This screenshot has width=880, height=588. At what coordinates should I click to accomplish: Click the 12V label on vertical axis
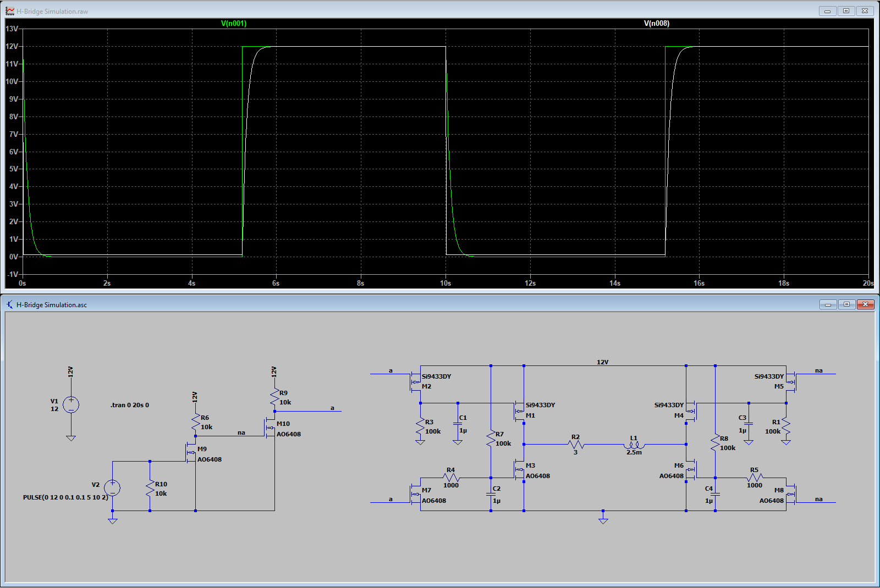coord(12,47)
